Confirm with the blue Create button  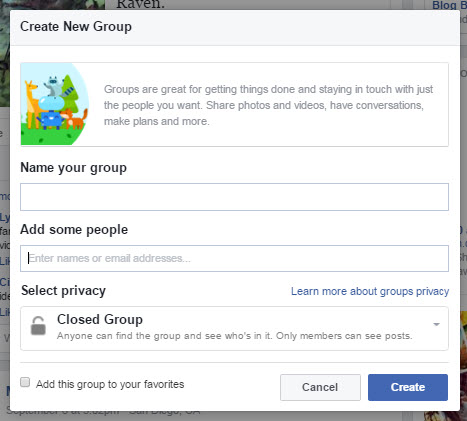pyautogui.click(x=408, y=387)
